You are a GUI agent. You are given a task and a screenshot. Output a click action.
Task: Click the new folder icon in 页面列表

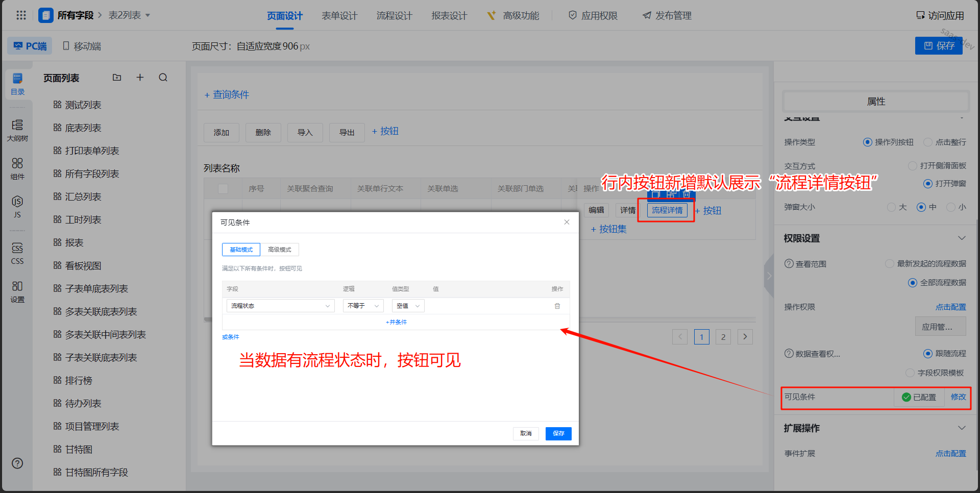(117, 78)
